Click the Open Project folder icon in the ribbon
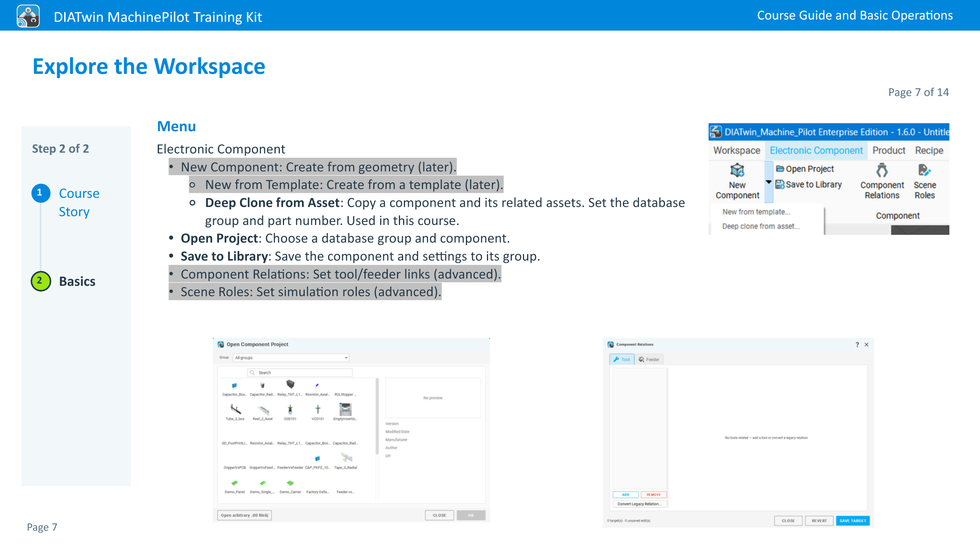 (780, 168)
